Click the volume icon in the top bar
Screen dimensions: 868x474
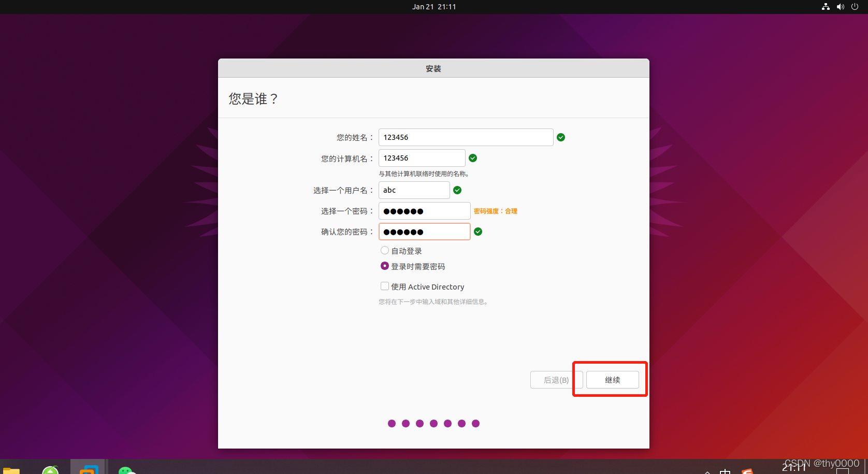pos(840,7)
